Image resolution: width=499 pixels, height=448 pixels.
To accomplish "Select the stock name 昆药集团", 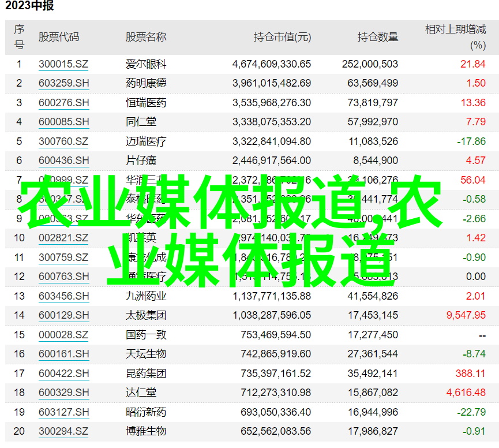I will coord(146,373).
